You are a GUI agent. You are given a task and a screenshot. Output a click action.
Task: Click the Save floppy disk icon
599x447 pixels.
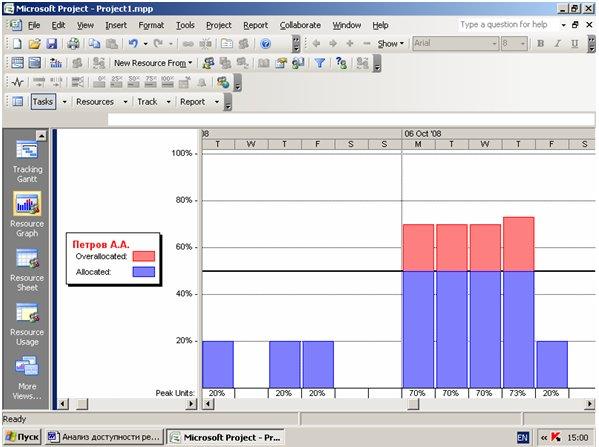[52, 44]
